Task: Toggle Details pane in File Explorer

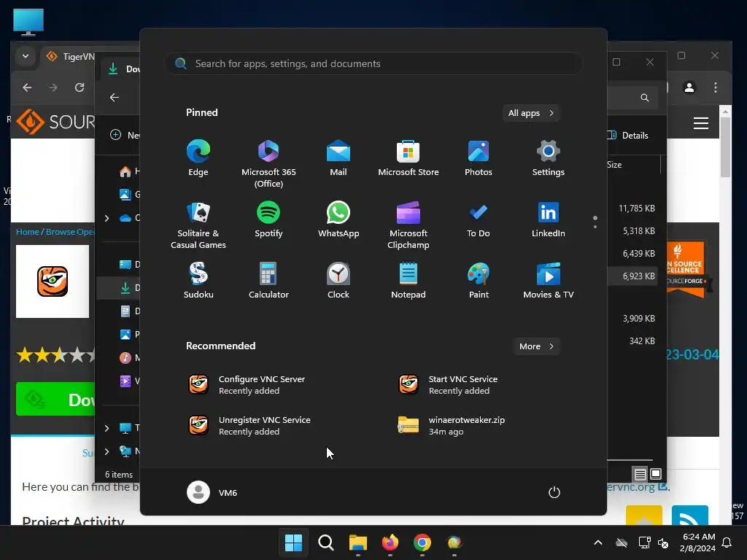Action: (x=628, y=135)
